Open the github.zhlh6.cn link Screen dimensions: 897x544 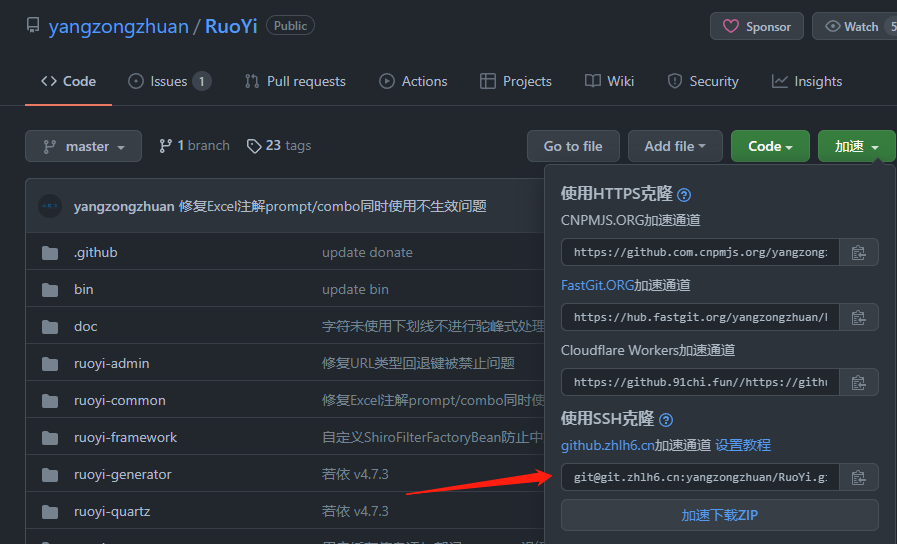tap(608, 445)
